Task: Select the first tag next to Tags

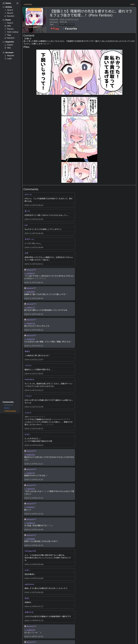Action: click(62, 24)
